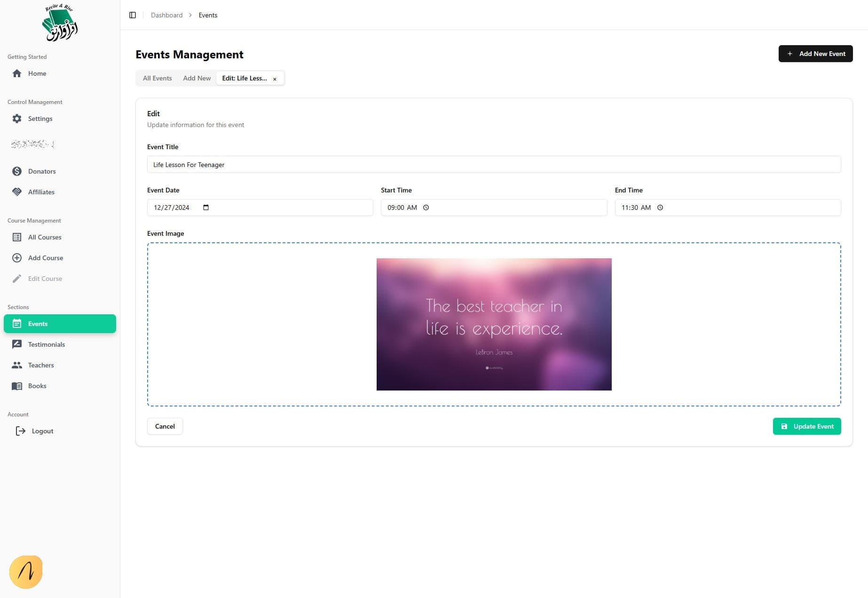Open the date picker calendar icon

click(206, 207)
